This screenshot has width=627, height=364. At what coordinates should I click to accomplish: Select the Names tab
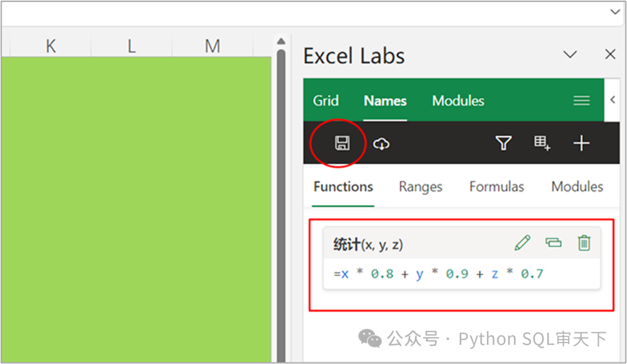pos(385,101)
